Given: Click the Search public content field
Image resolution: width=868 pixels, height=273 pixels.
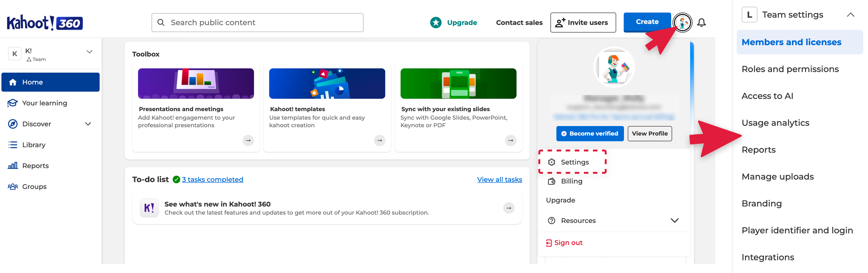Looking at the screenshot, I should (x=257, y=23).
